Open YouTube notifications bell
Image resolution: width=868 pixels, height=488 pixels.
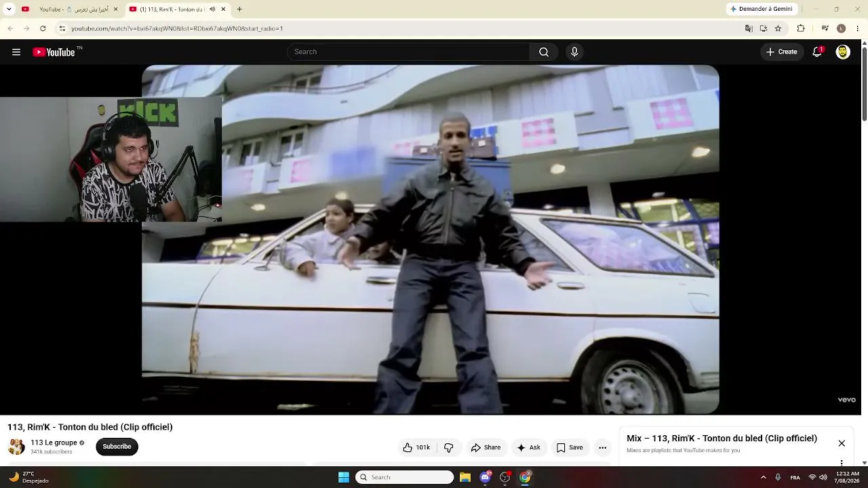click(817, 52)
